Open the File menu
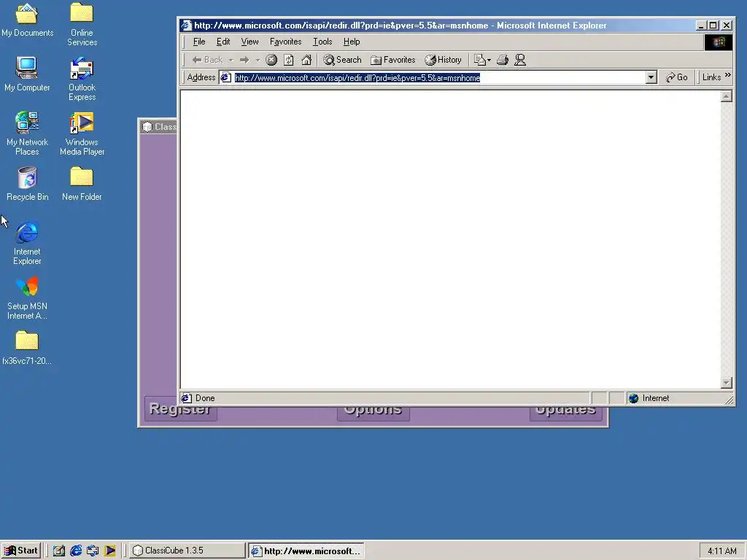Screen dimensions: 747x560 pyautogui.click(x=199, y=42)
